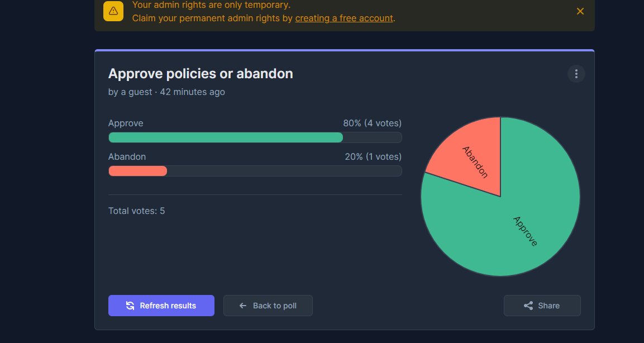Screen dimensions: 644x343
Task: Click the Refresh results button
Action: pos(161,306)
